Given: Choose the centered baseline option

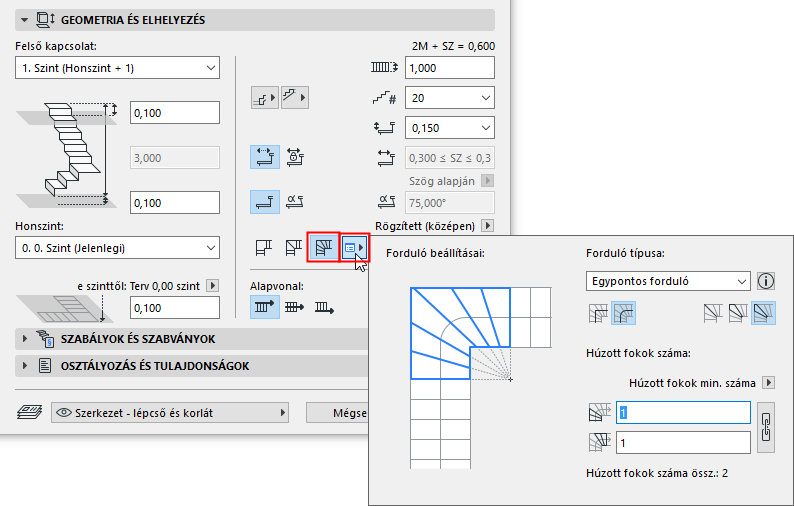Looking at the screenshot, I should [x=293, y=307].
